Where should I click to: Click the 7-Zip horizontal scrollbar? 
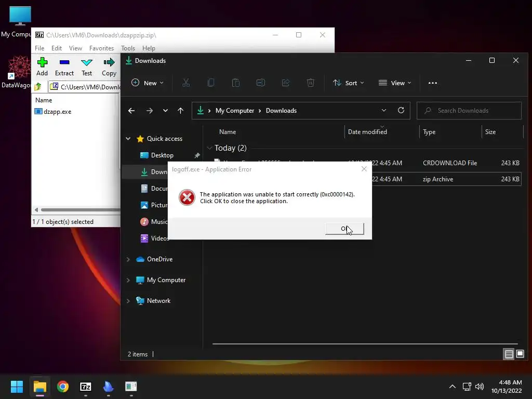(79, 210)
